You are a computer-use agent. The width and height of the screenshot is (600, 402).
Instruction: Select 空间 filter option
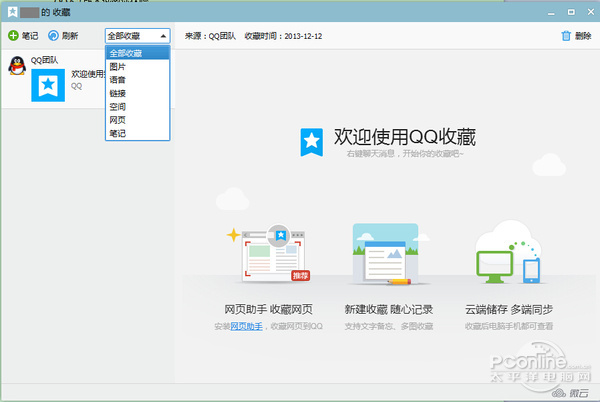138,107
